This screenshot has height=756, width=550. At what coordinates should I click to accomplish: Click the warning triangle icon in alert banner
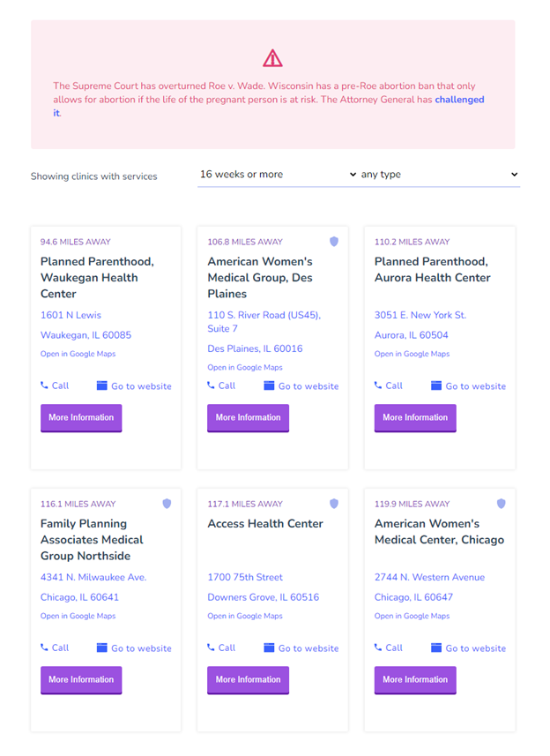point(272,58)
